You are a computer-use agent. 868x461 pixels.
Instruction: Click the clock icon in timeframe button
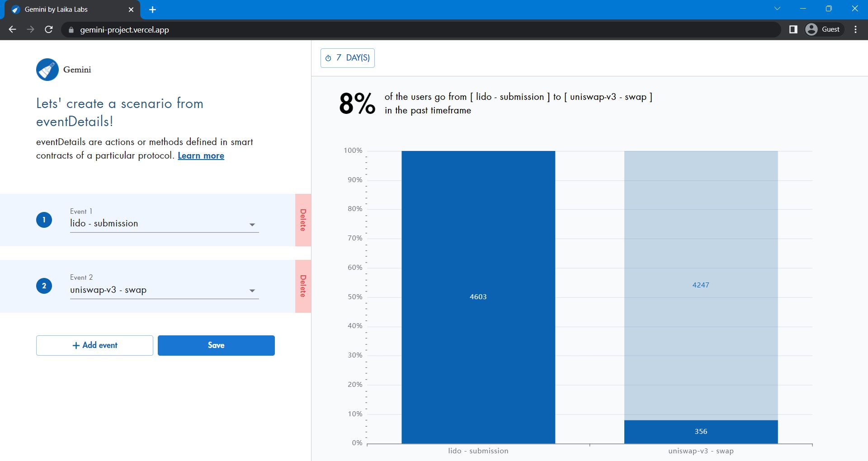coord(328,58)
